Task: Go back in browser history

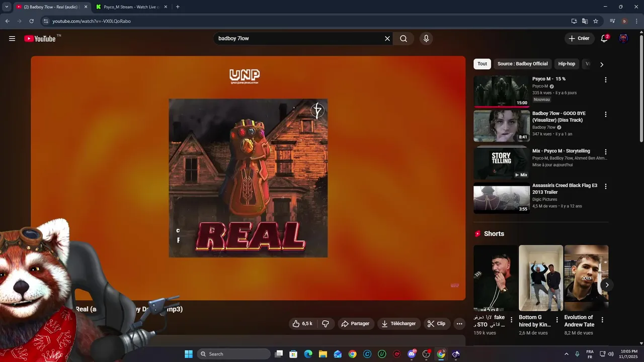Action: pos(7,21)
